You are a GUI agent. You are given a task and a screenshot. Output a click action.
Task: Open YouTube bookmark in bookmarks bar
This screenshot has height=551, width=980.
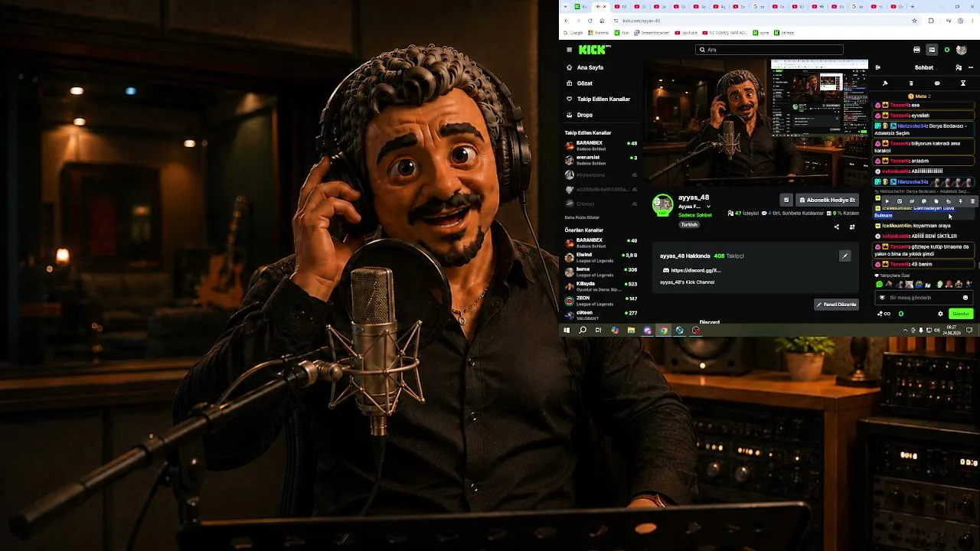686,33
